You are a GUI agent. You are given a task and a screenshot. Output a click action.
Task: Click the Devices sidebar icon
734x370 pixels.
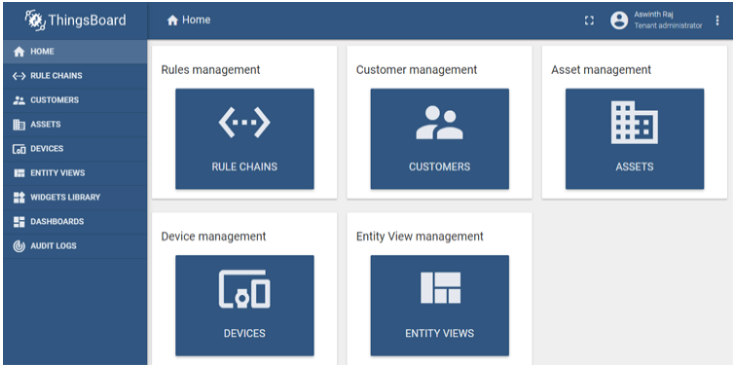(x=19, y=149)
